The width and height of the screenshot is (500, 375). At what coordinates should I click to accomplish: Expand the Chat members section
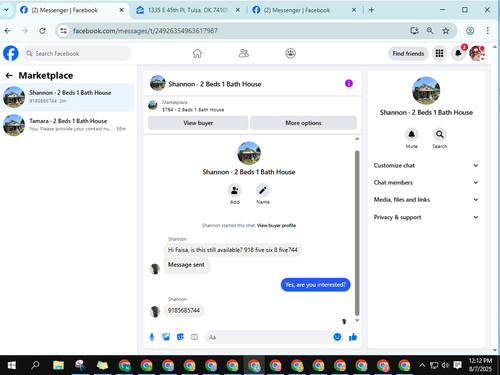click(426, 182)
